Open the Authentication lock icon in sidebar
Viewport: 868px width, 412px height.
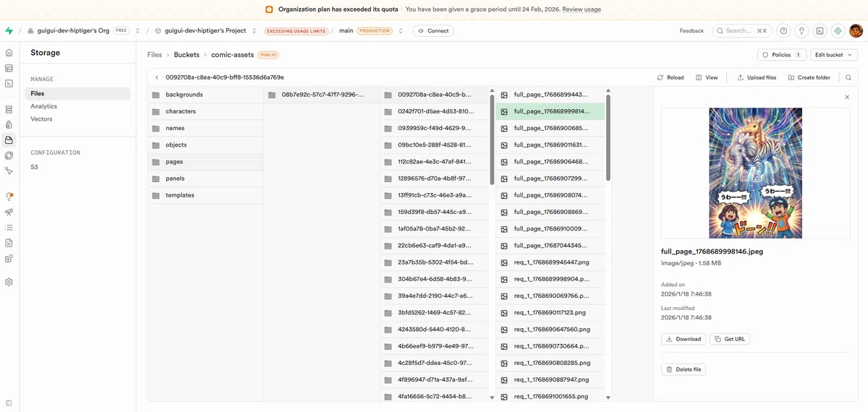pos(9,125)
